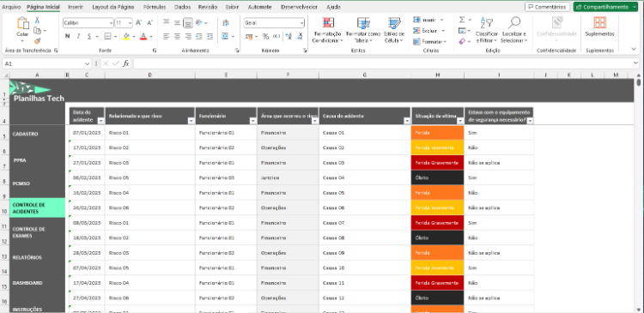
Task: Open Formatar como Tabela gallery
Action: [363, 31]
